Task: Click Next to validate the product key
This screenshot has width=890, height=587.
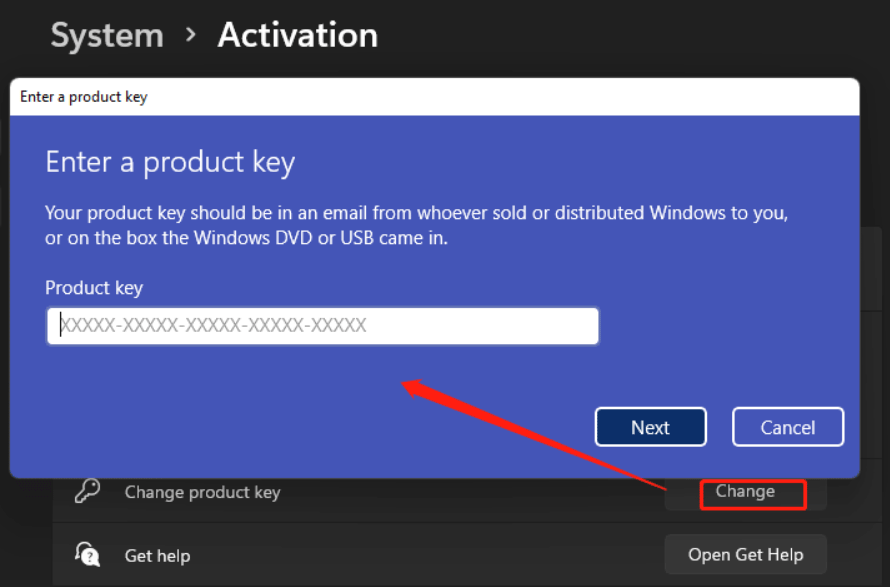Action: tap(650, 427)
